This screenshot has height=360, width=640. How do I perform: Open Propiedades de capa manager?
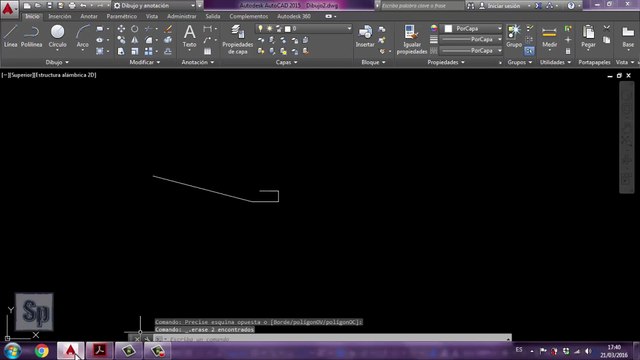[x=238, y=39]
